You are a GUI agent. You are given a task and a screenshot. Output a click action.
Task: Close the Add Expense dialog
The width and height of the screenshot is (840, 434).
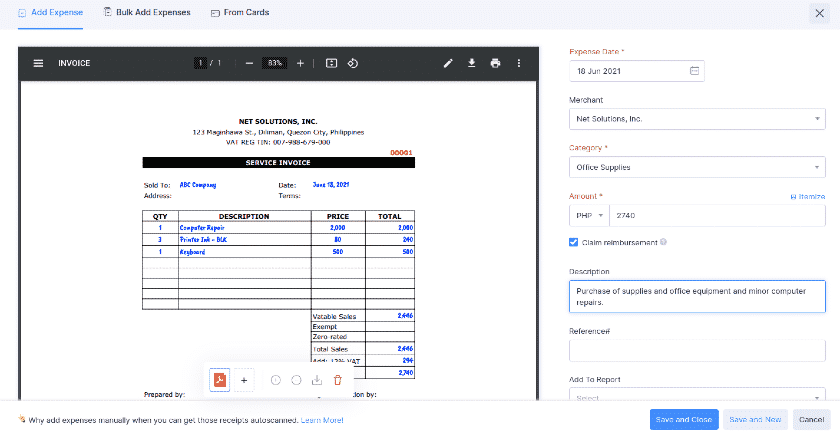pyautogui.click(x=820, y=13)
